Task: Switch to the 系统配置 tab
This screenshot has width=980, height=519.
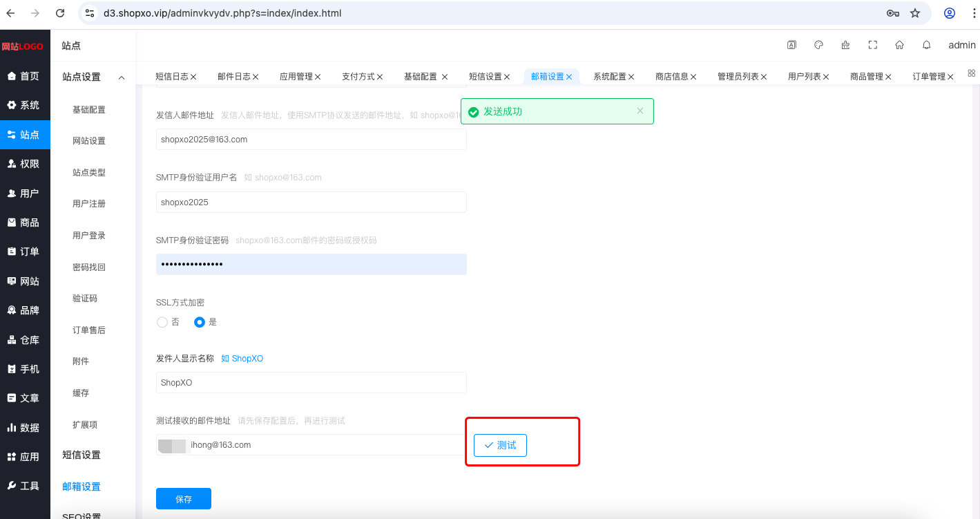Action: [610, 77]
